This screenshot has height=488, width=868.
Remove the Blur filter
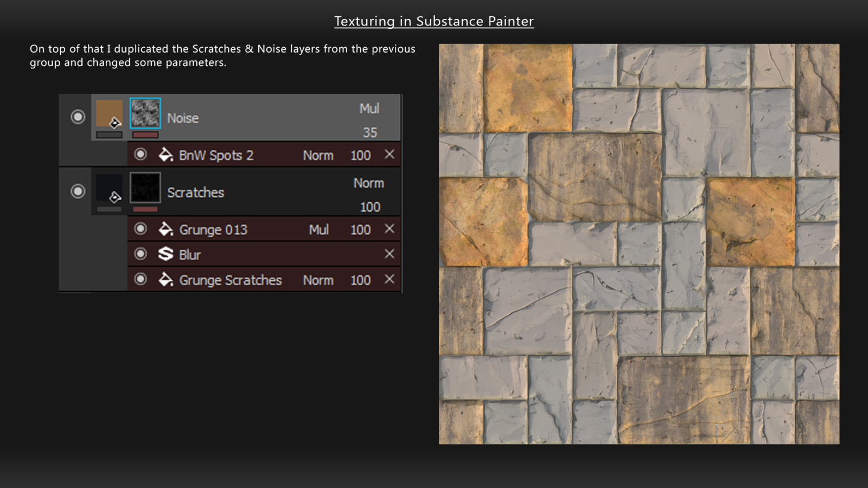tap(390, 253)
